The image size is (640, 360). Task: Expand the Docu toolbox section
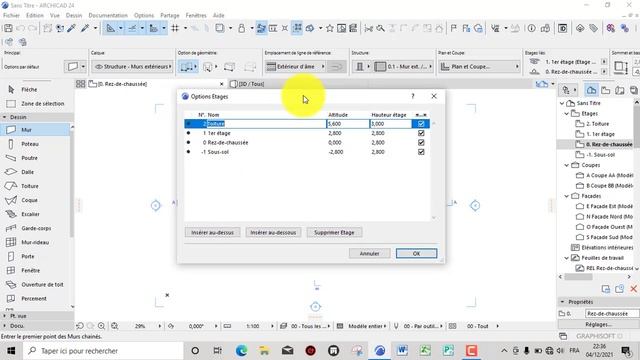[4, 326]
